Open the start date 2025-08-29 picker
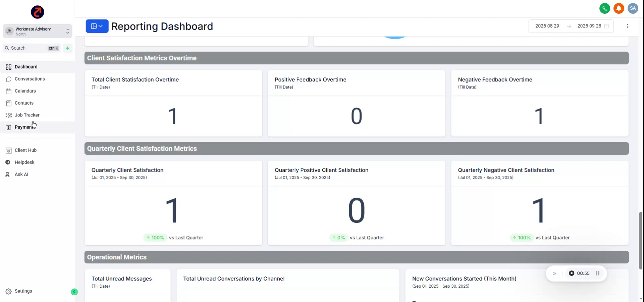Viewport: 644px width, 302px height. [547, 26]
